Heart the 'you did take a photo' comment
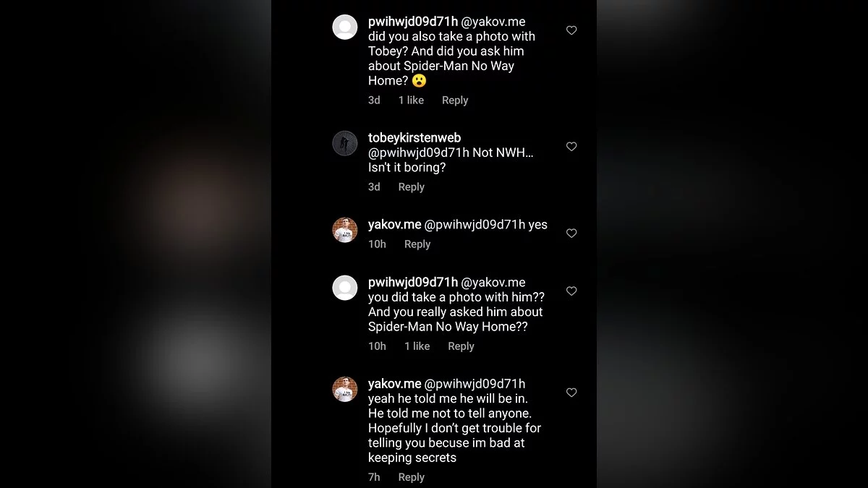 [571, 291]
